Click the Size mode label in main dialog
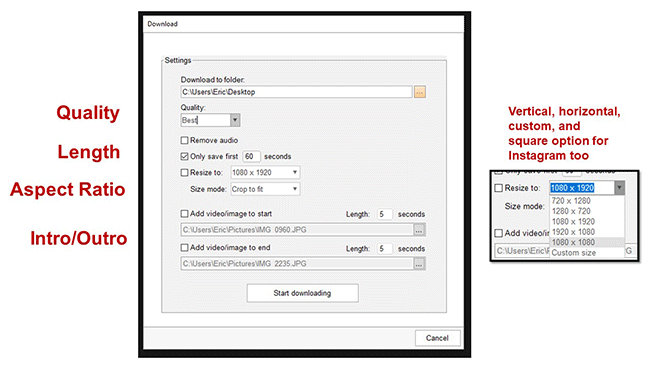 208,189
